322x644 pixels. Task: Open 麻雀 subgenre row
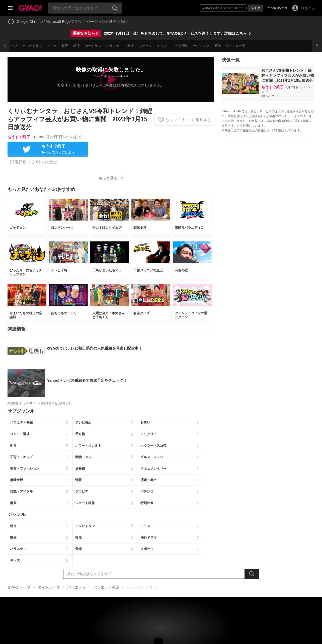[x=40, y=503]
